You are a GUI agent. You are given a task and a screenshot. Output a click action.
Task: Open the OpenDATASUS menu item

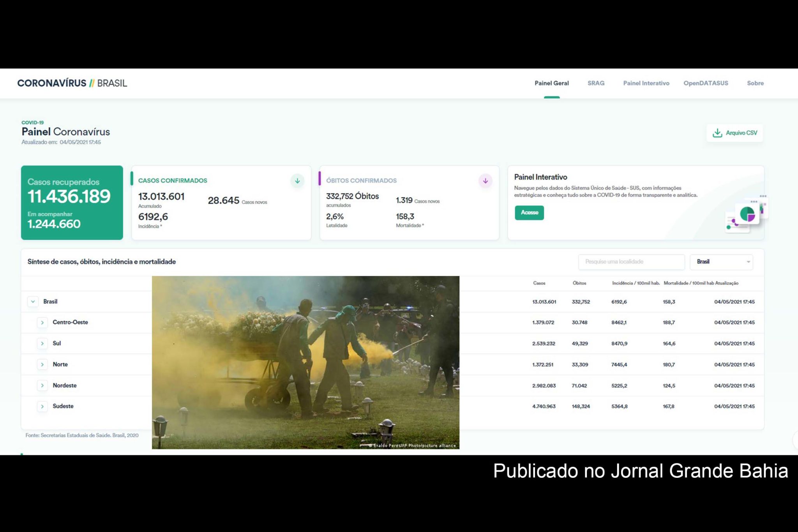pos(706,83)
